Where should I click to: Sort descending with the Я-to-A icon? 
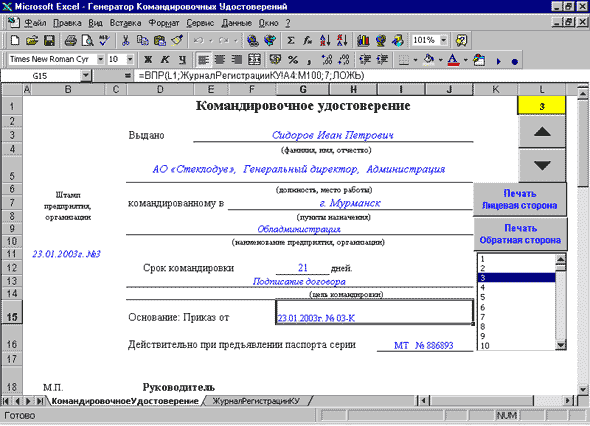tap(342, 40)
